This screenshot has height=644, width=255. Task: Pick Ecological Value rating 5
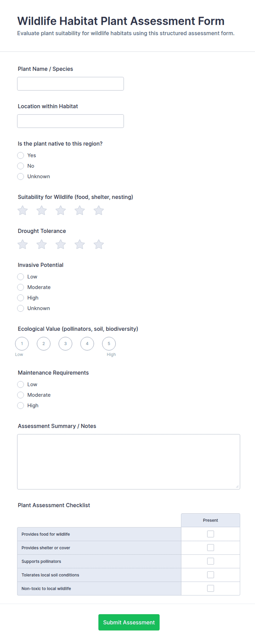pyautogui.click(x=109, y=344)
